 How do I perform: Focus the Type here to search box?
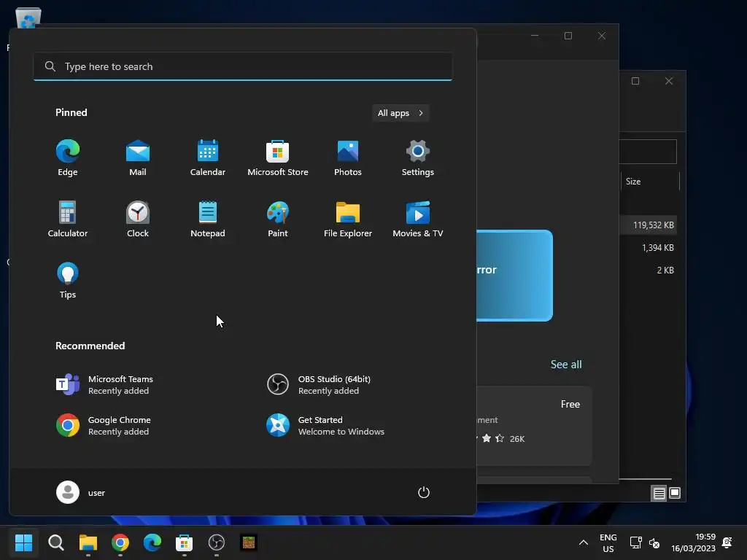point(243,66)
